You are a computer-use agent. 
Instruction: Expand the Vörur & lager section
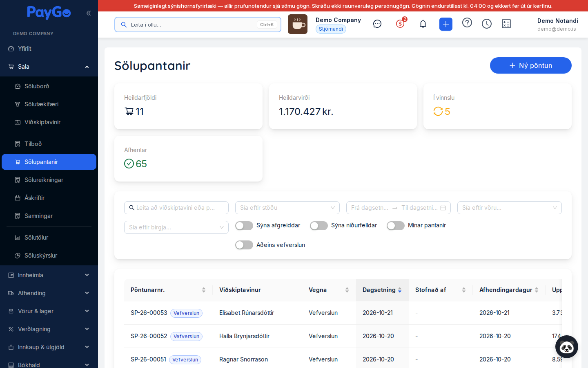[49, 311]
